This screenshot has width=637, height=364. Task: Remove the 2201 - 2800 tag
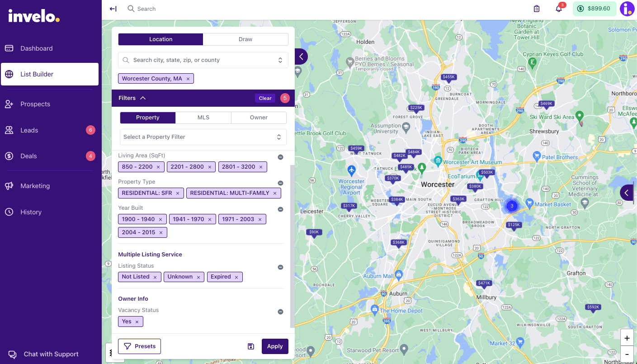pyautogui.click(x=210, y=167)
